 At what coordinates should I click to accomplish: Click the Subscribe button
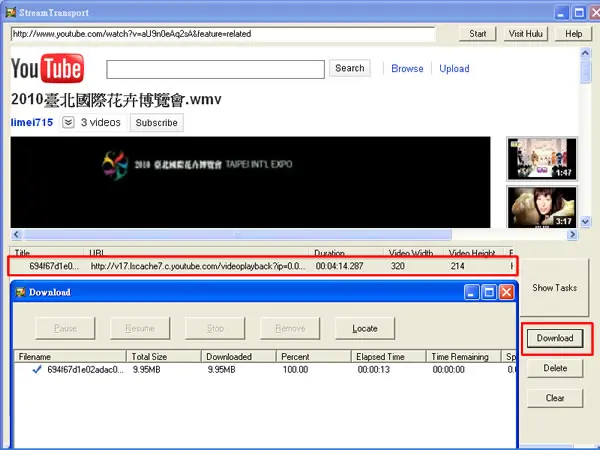[157, 122]
